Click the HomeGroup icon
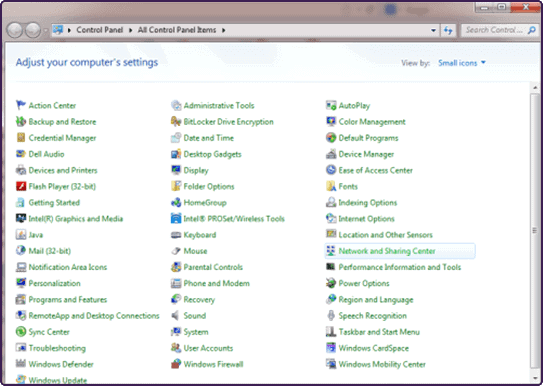 (x=176, y=202)
